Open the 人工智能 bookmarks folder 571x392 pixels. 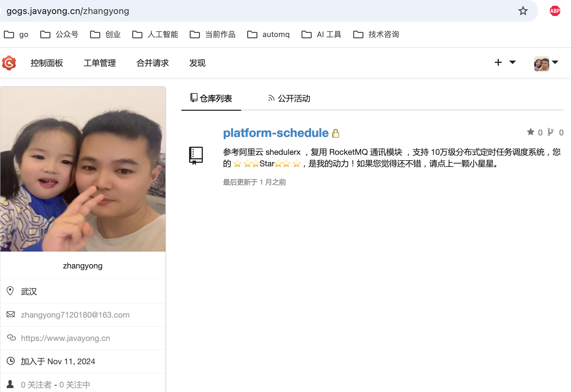point(155,34)
